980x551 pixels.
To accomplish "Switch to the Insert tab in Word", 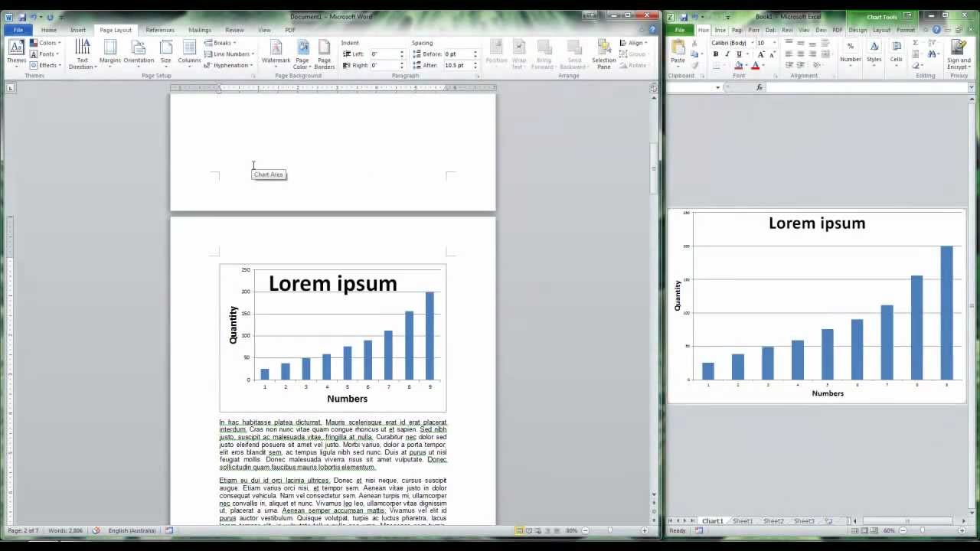I will point(78,30).
